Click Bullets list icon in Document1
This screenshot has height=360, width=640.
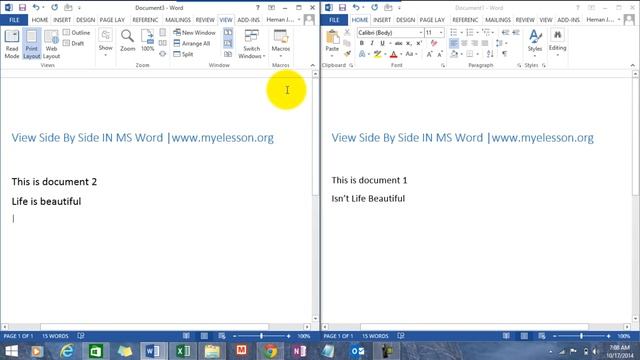click(453, 32)
